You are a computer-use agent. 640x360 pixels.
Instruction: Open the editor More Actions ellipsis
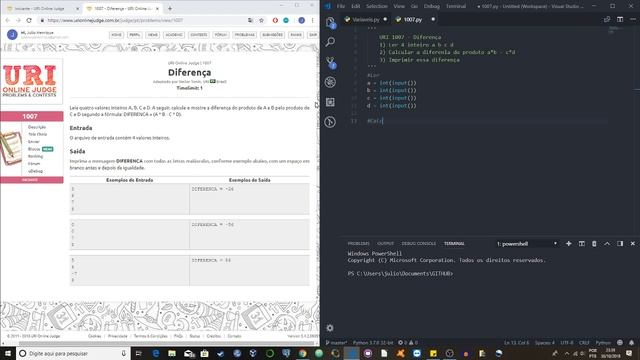(x=633, y=19)
